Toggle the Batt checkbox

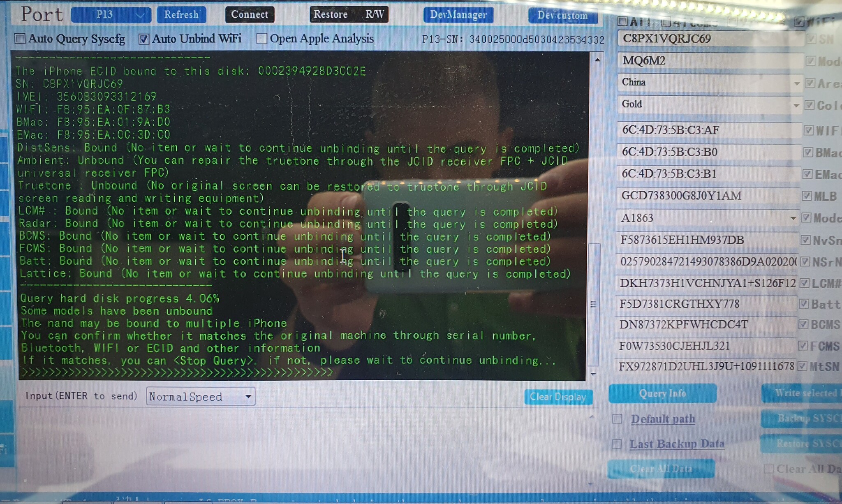pyautogui.click(x=804, y=304)
